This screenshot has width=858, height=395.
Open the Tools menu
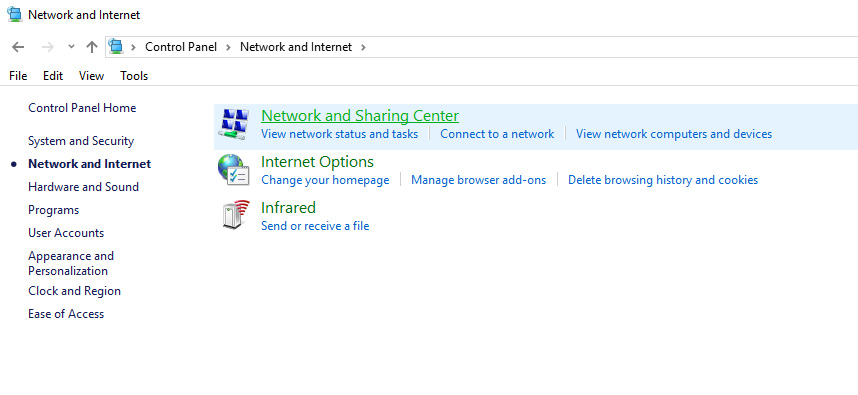click(134, 76)
